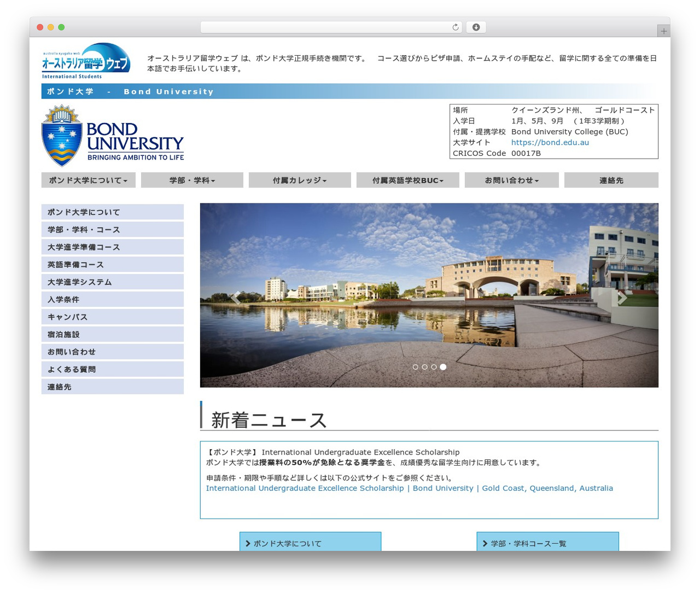Select the fourth carousel indicator dot

(x=443, y=367)
